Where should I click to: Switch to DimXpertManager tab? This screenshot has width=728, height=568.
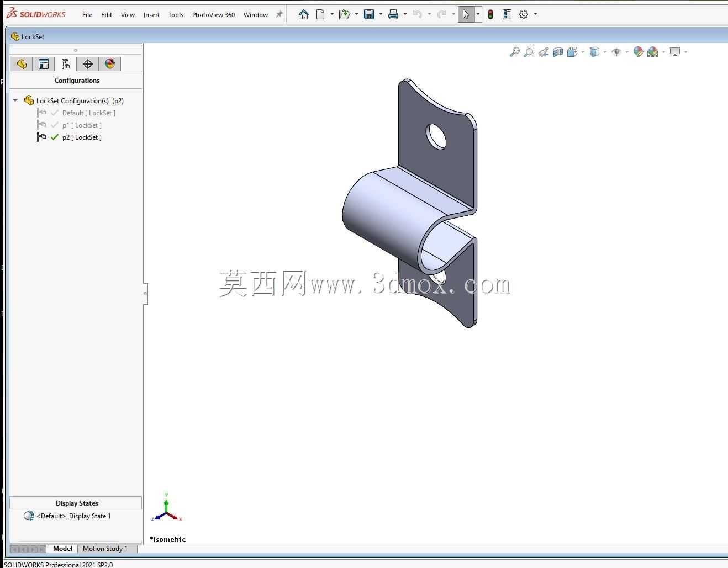(x=88, y=64)
